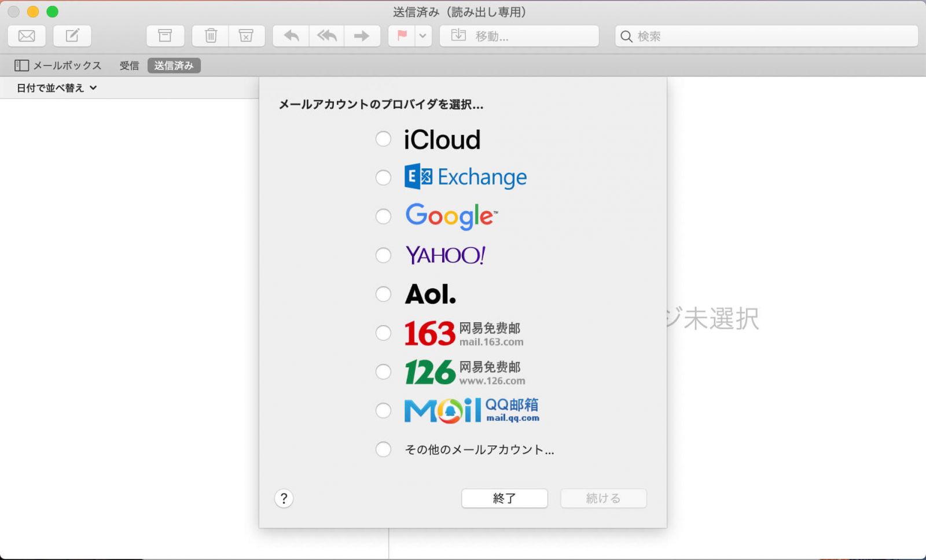Click the archive icon in the toolbar
This screenshot has width=926, height=560.
tap(165, 35)
